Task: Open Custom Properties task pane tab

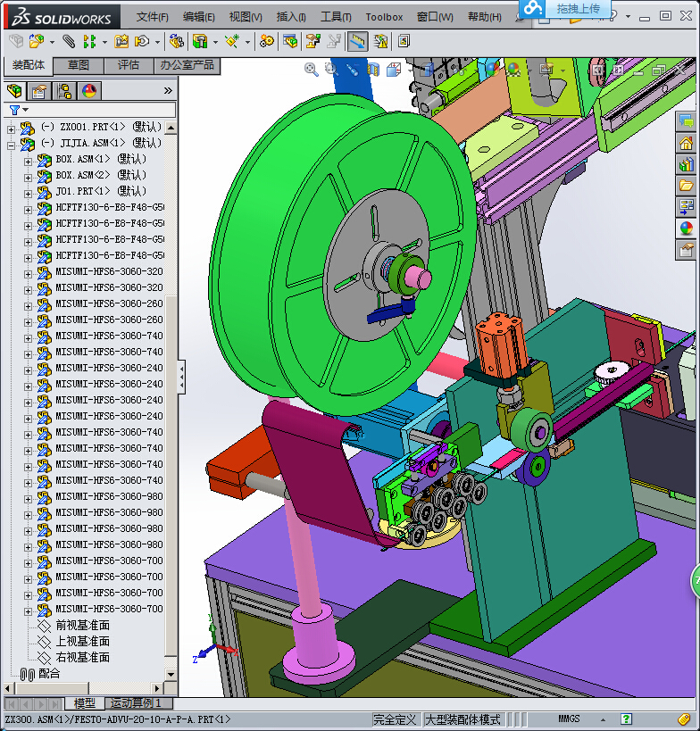Action: (686, 250)
